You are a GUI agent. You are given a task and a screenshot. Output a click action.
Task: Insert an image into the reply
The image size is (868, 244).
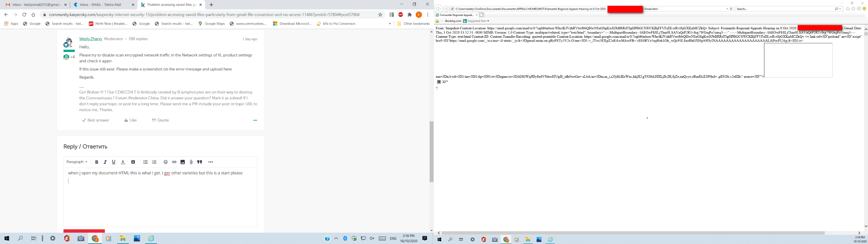click(183, 162)
